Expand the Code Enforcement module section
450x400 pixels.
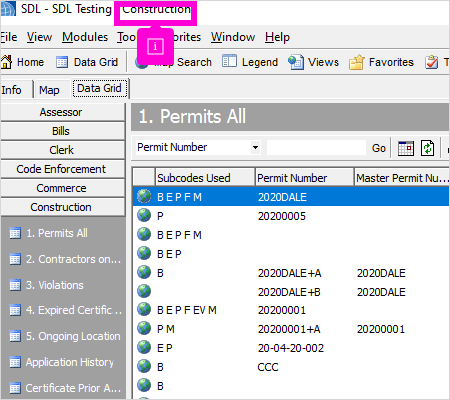[x=62, y=169]
